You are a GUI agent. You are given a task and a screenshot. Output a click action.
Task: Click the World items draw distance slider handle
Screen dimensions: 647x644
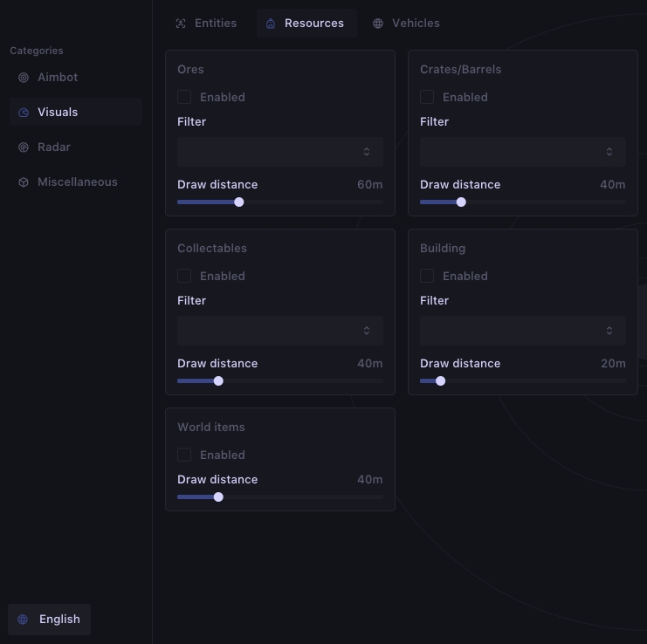point(218,497)
